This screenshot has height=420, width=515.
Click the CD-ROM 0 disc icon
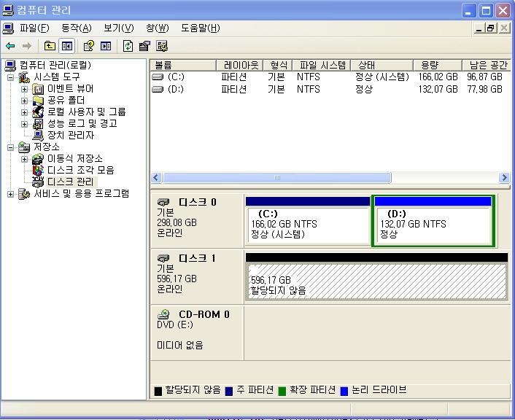(x=163, y=314)
